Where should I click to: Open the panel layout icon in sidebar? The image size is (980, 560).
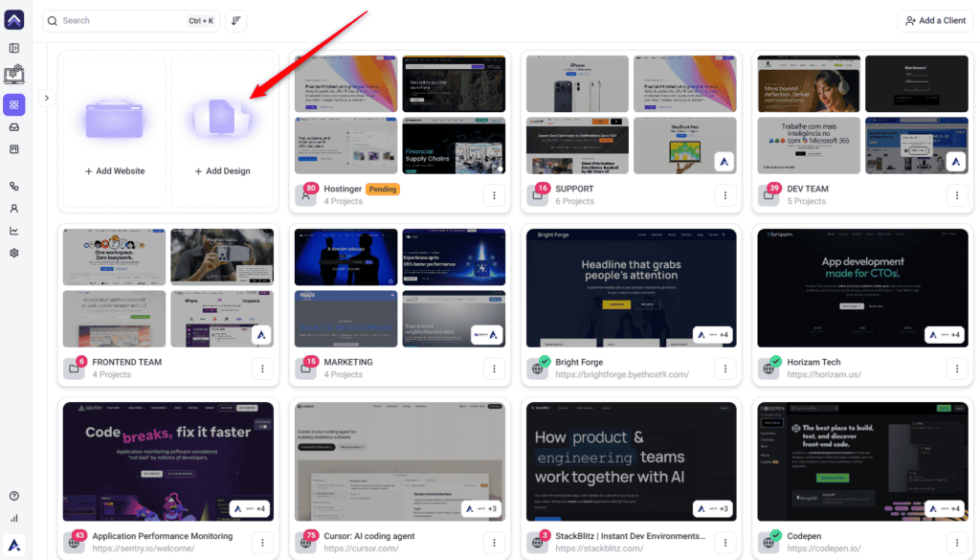coord(13,48)
